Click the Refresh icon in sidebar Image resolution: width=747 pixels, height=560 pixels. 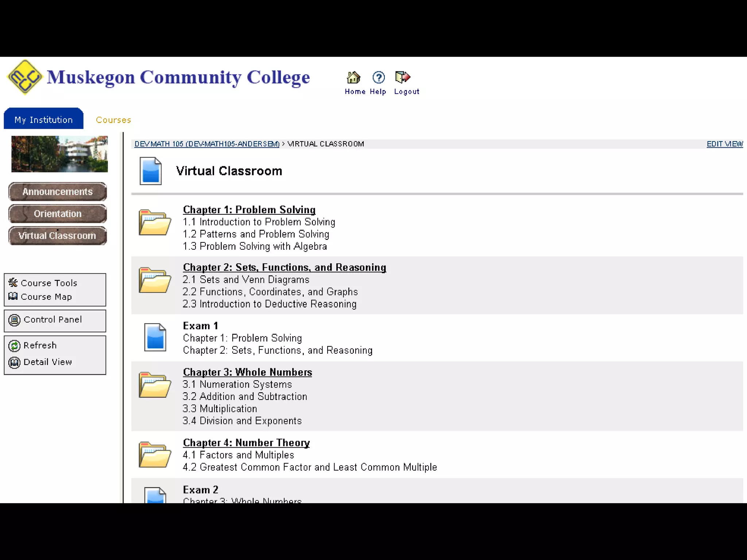pos(14,346)
